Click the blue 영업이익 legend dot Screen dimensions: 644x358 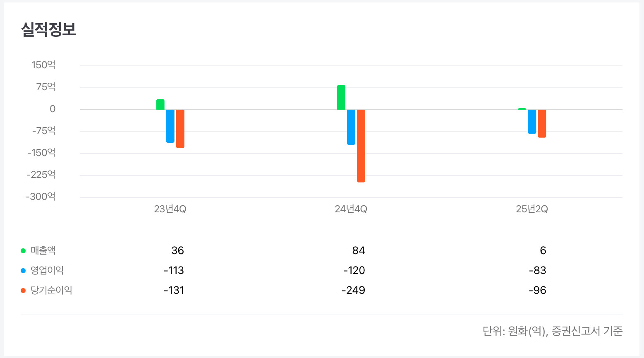tap(23, 271)
